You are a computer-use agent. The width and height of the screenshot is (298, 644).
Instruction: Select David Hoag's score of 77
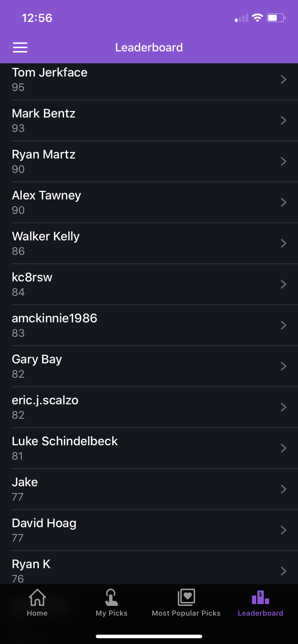(x=18, y=538)
